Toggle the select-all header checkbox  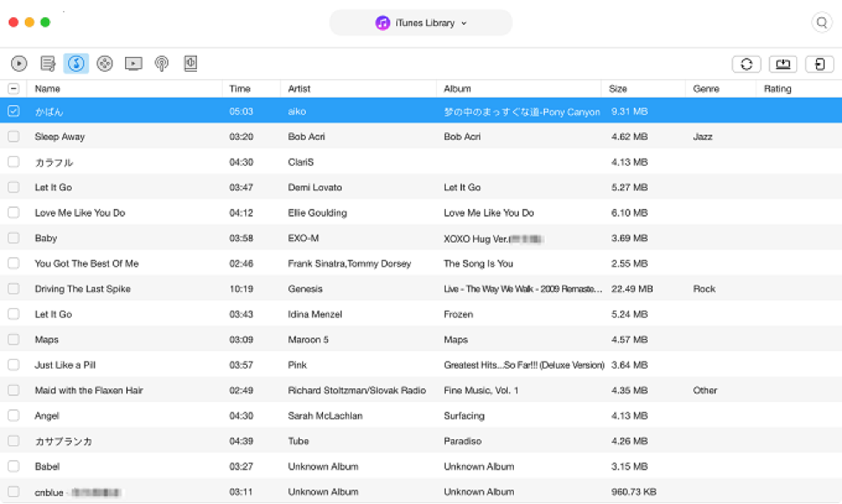click(14, 89)
